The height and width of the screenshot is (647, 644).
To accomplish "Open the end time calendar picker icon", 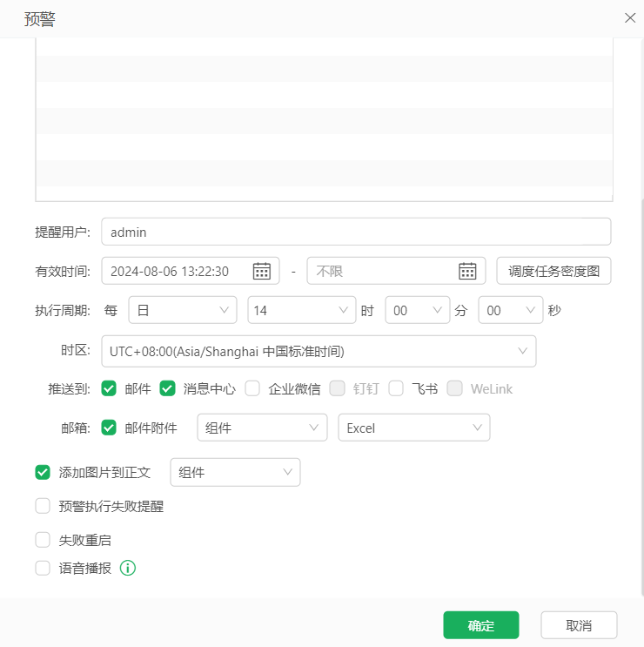I will click(467, 271).
